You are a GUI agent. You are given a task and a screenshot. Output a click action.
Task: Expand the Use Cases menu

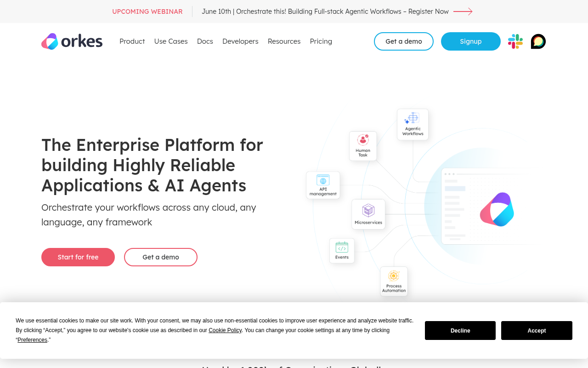(x=171, y=41)
